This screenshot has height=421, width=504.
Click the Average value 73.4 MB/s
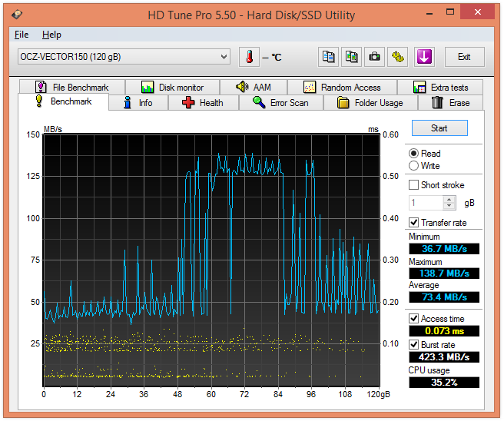[444, 297]
